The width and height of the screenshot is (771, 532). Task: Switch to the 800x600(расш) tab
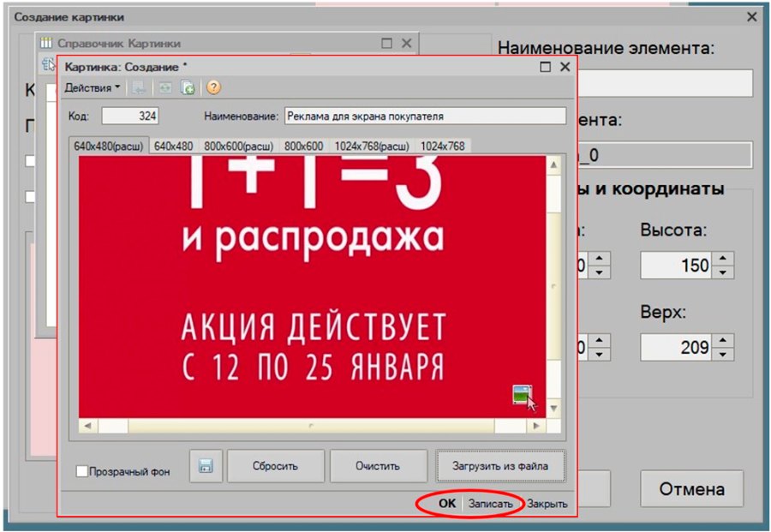pos(238,146)
